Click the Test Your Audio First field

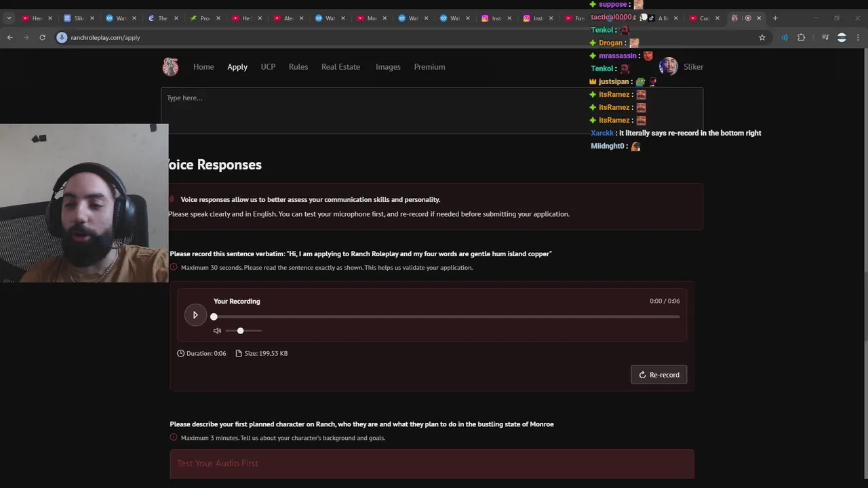point(432,464)
